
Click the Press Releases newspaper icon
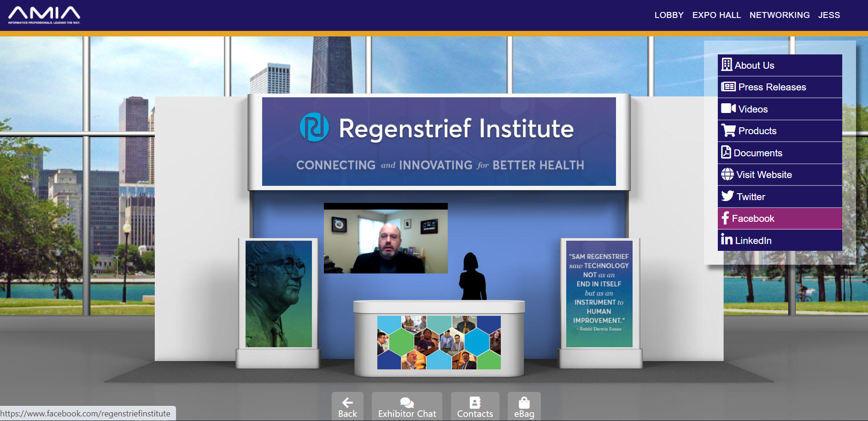tap(728, 86)
